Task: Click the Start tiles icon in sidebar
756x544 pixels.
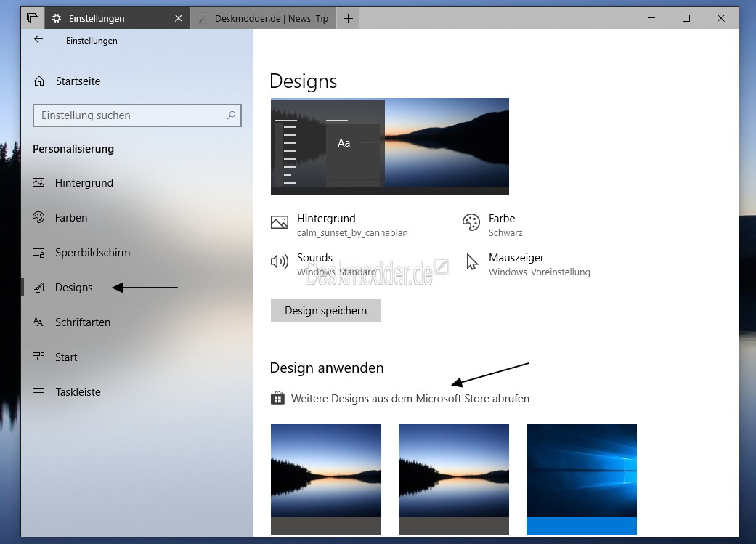Action: tap(38, 357)
